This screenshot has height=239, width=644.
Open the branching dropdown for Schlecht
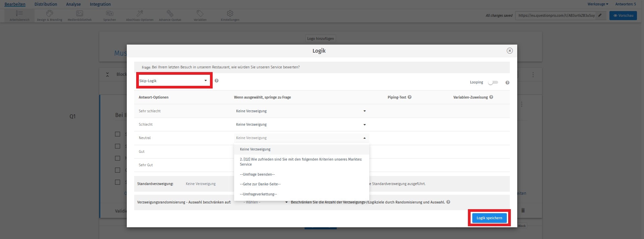coord(301,125)
